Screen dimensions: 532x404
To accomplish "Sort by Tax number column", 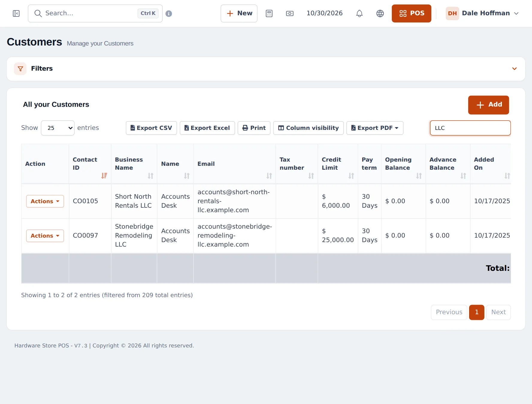I will [297, 164].
